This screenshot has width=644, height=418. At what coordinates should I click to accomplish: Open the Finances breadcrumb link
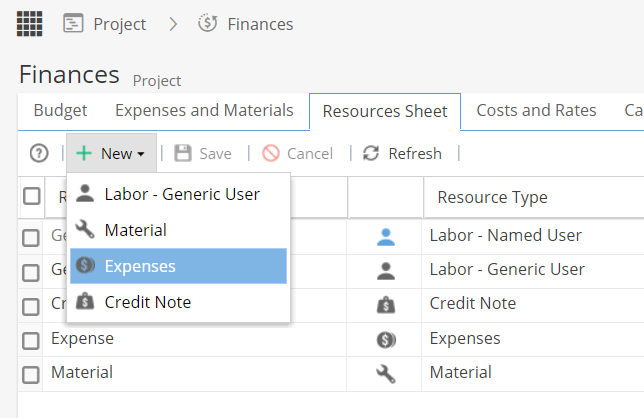click(260, 24)
